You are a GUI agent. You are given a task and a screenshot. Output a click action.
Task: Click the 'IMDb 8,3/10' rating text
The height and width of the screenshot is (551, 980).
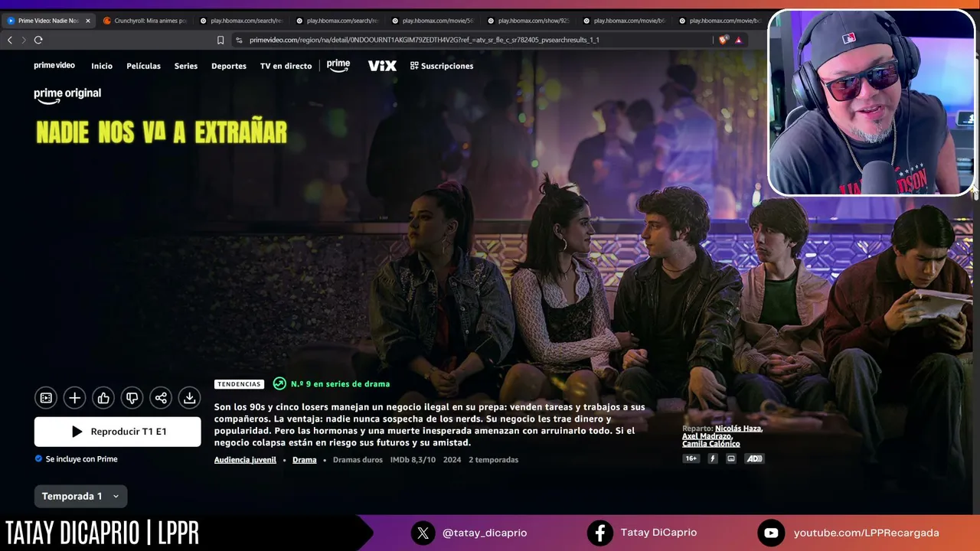(x=413, y=460)
